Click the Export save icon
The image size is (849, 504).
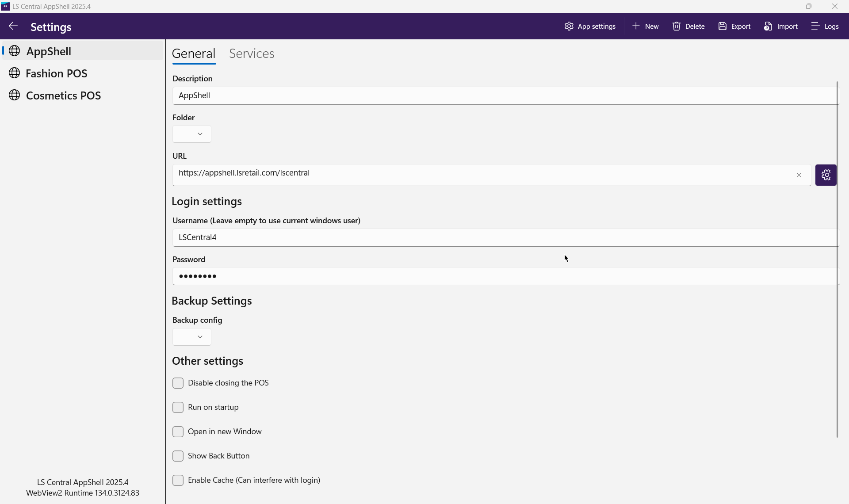723,27
